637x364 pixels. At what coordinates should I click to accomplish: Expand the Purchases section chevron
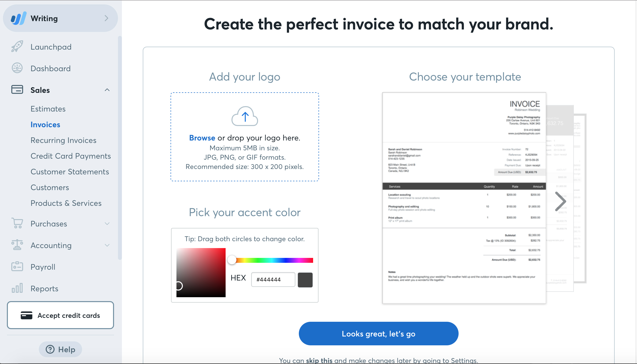109,224
